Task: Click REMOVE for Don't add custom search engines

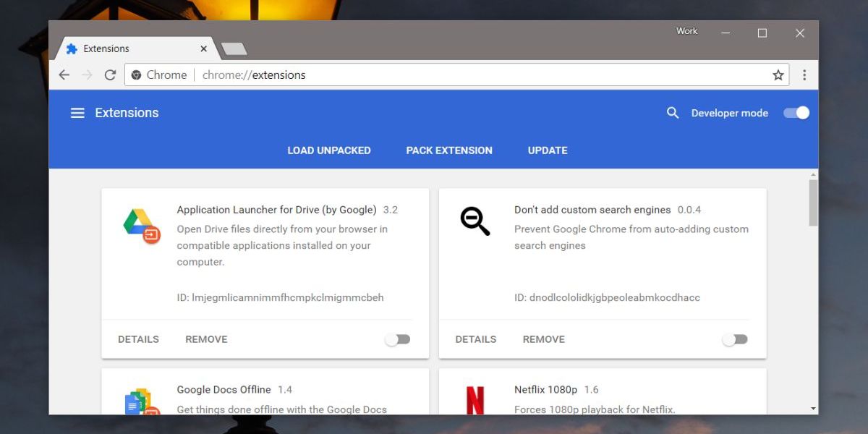Action: pos(544,339)
